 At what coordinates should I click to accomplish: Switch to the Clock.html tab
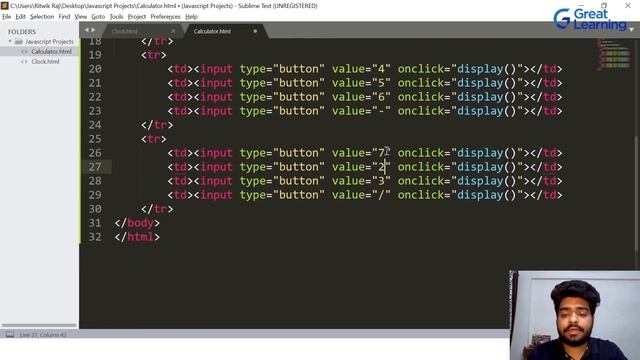point(124,31)
